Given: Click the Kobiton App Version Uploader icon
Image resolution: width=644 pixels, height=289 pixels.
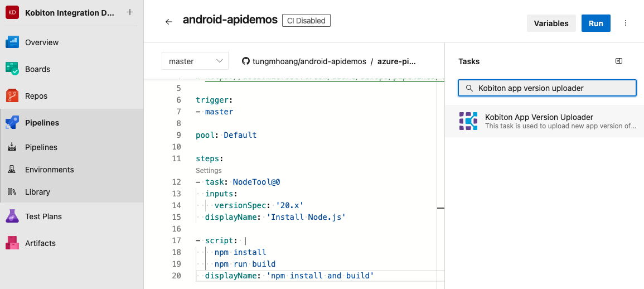Looking at the screenshot, I should 468,121.
